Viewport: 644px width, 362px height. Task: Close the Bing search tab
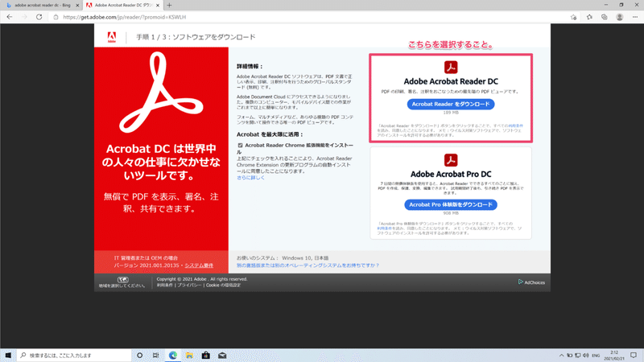pos(77,6)
